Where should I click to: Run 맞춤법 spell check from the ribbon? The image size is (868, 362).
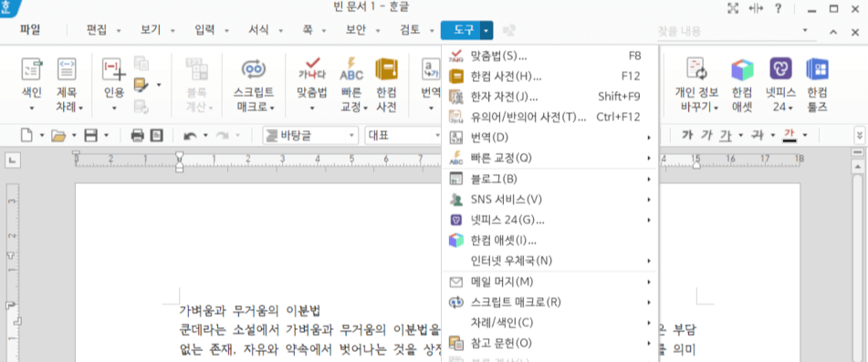[x=311, y=85]
